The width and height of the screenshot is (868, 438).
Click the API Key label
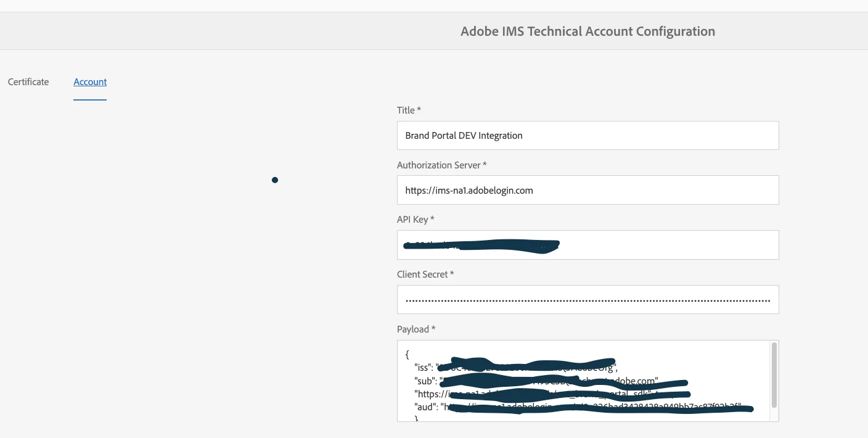pyautogui.click(x=415, y=220)
